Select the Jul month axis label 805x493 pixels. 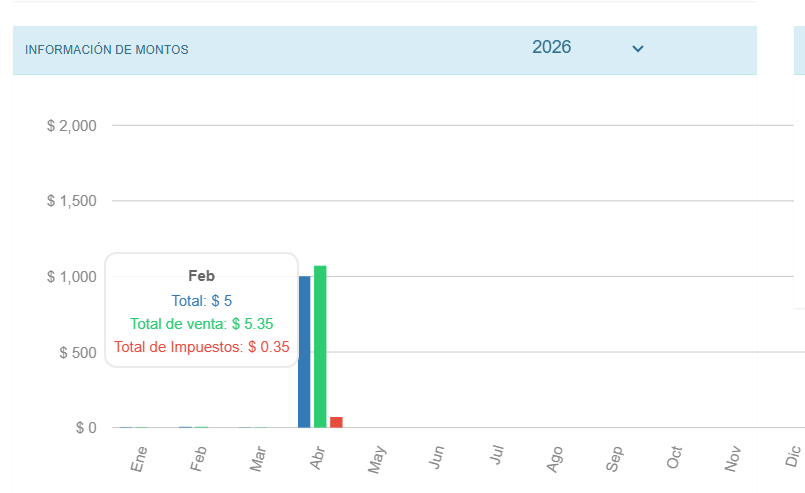click(x=496, y=455)
